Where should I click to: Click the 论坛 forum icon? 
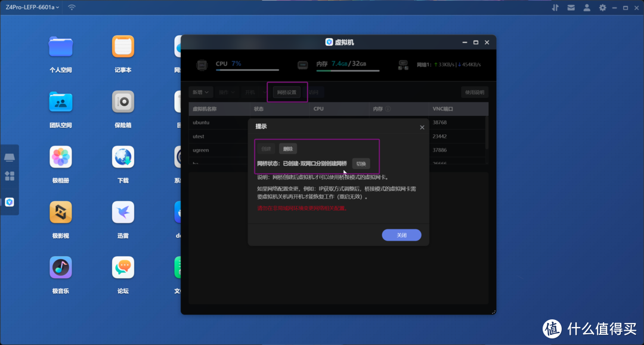point(123,267)
